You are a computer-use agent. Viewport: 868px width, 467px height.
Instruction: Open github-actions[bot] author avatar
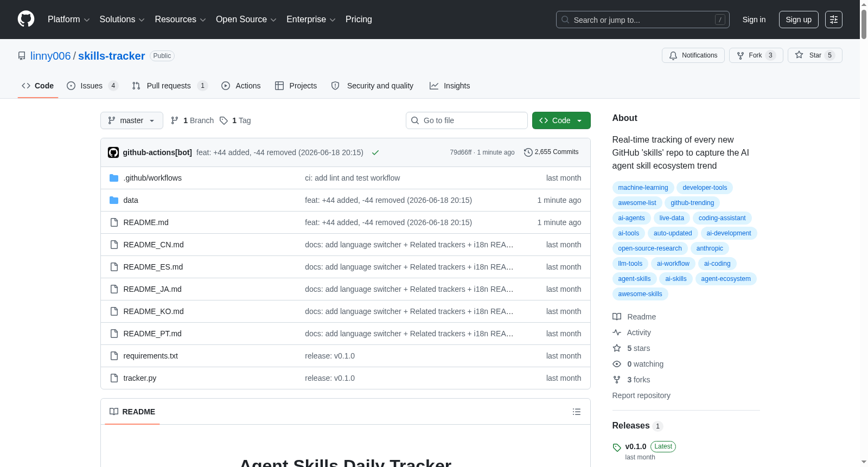point(113,152)
